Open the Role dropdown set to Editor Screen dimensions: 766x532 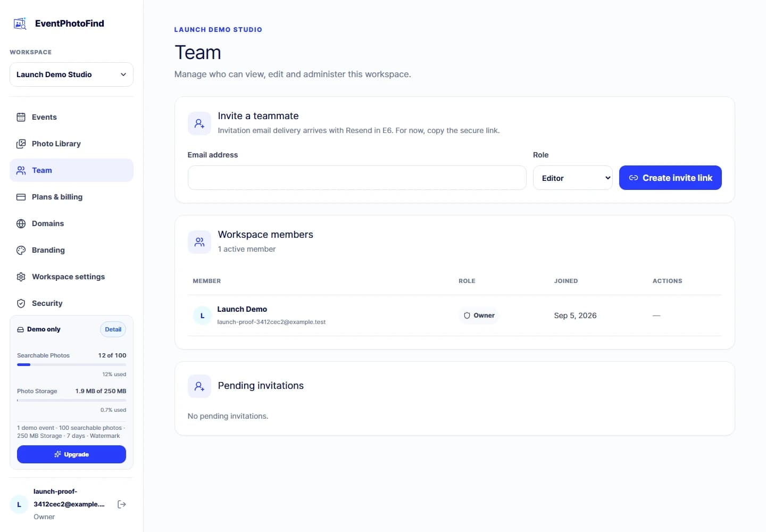coord(573,178)
